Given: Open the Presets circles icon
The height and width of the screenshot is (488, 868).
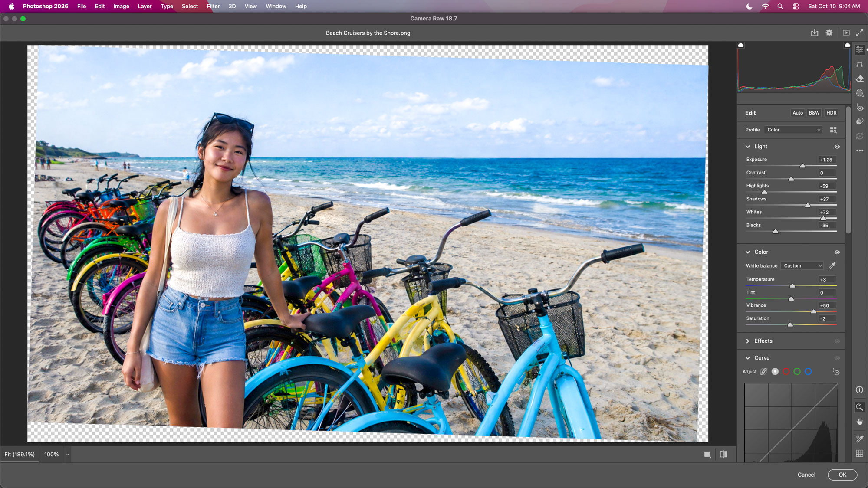Looking at the screenshot, I should tap(859, 121).
